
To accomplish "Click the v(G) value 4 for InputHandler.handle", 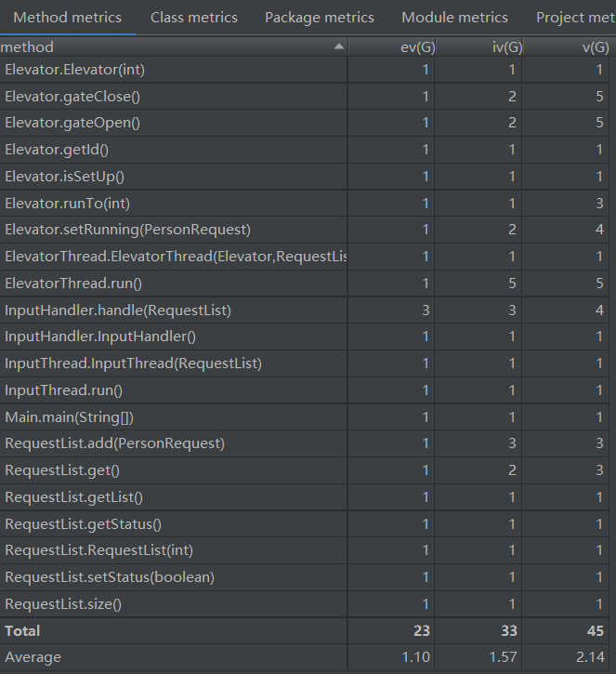I will tap(599, 310).
